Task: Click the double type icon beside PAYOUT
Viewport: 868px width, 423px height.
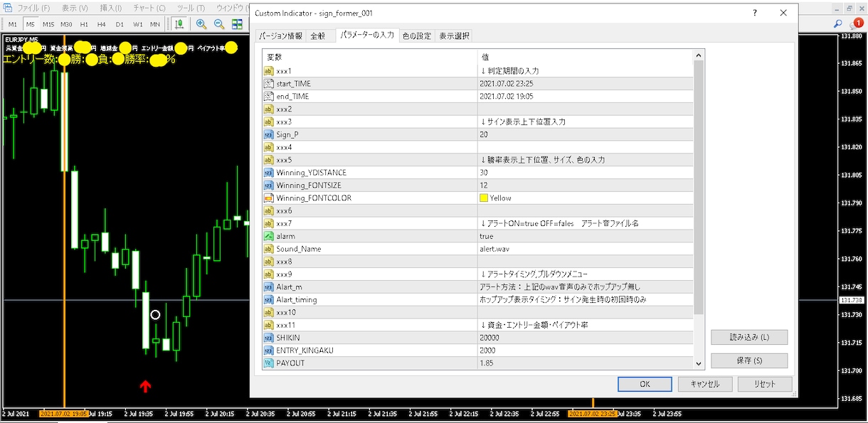Action: point(268,363)
